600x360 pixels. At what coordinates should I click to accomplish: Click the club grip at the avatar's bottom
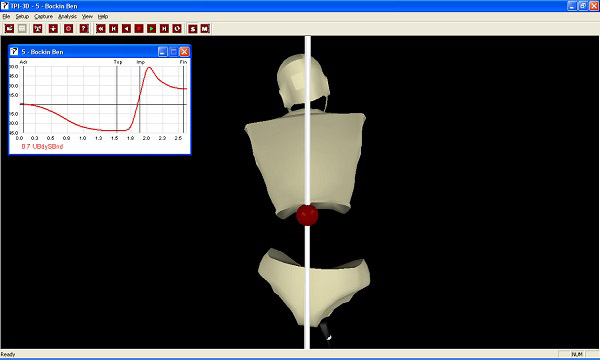[326, 334]
